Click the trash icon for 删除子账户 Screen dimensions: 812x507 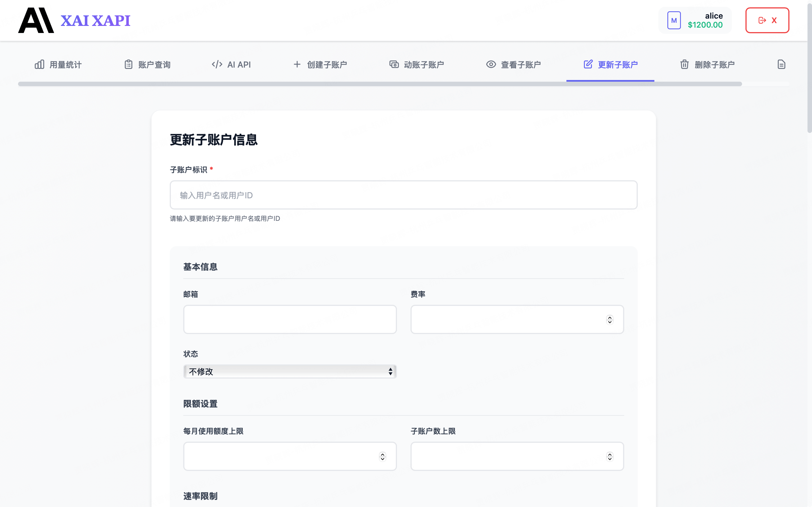(685, 65)
